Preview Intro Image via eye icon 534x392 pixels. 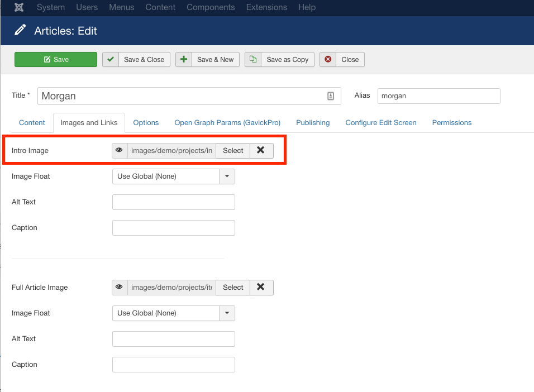coord(119,150)
